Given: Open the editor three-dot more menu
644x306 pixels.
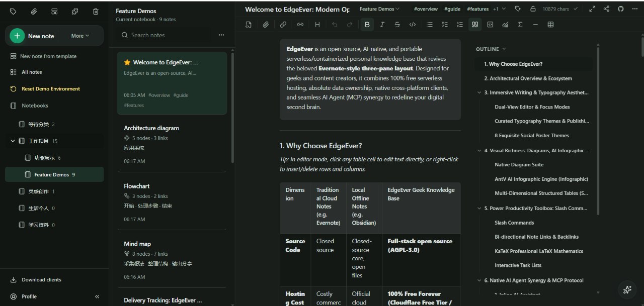Looking at the screenshot, I should point(635,9).
